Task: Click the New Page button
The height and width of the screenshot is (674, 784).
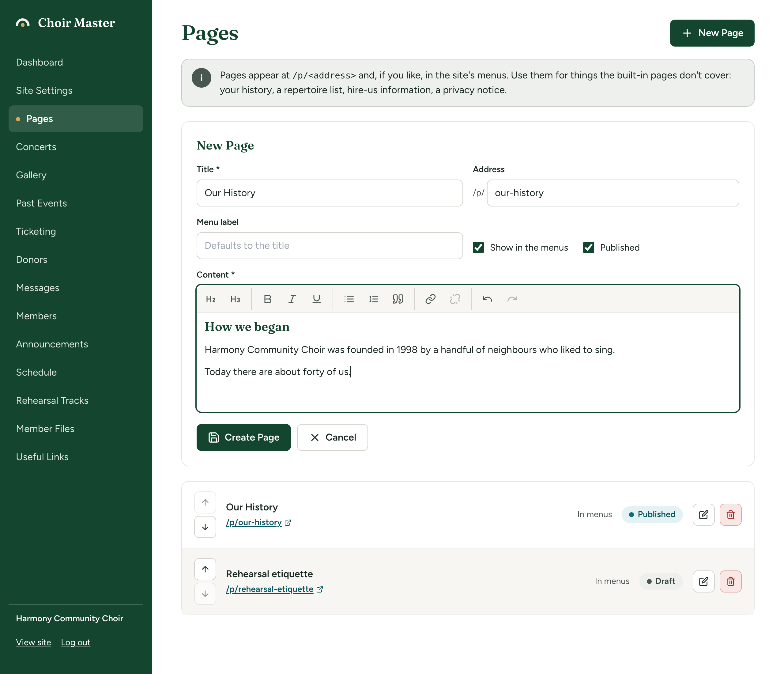Action: 712,33
